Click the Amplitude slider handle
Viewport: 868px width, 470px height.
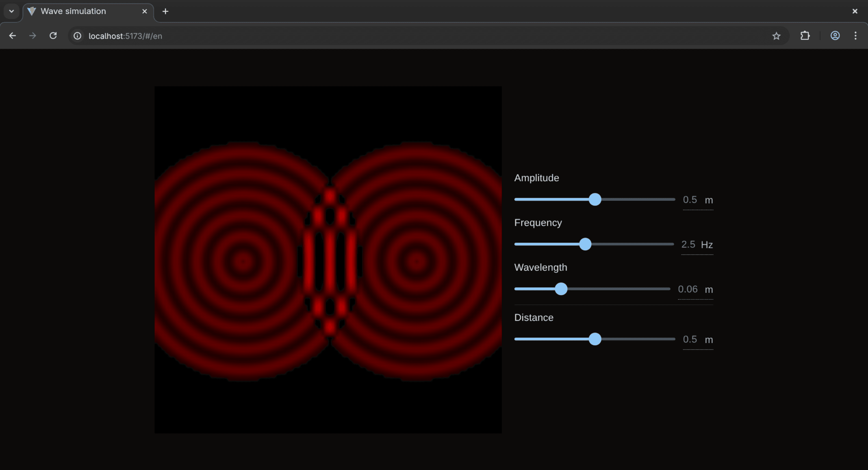(595, 199)
